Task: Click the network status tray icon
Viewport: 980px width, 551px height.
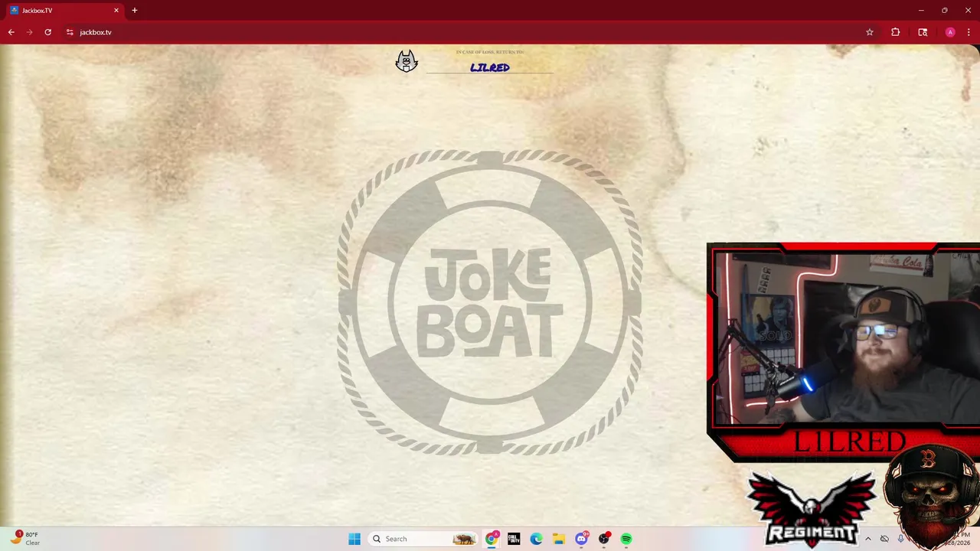Action: coord(884,539)
